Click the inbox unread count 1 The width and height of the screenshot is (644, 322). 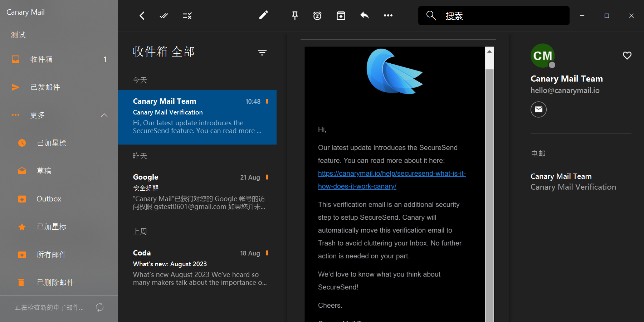[x=105, y=59]
